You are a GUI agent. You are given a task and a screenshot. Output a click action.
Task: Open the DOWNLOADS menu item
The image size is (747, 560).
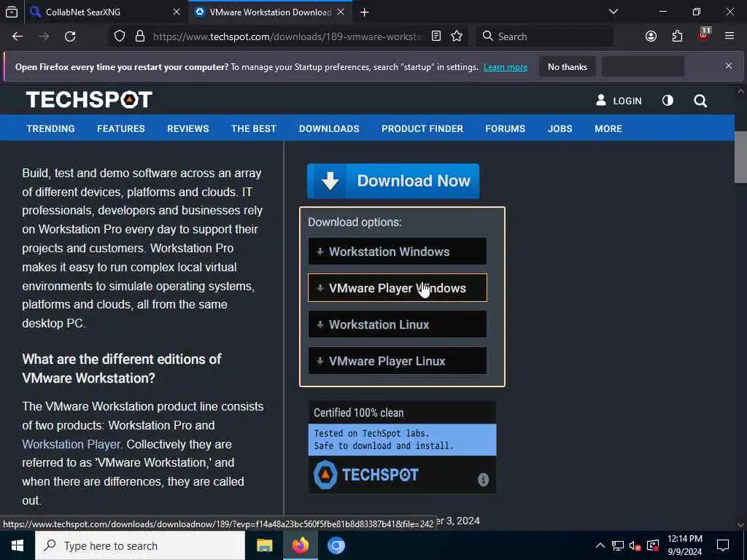[329, 128]
